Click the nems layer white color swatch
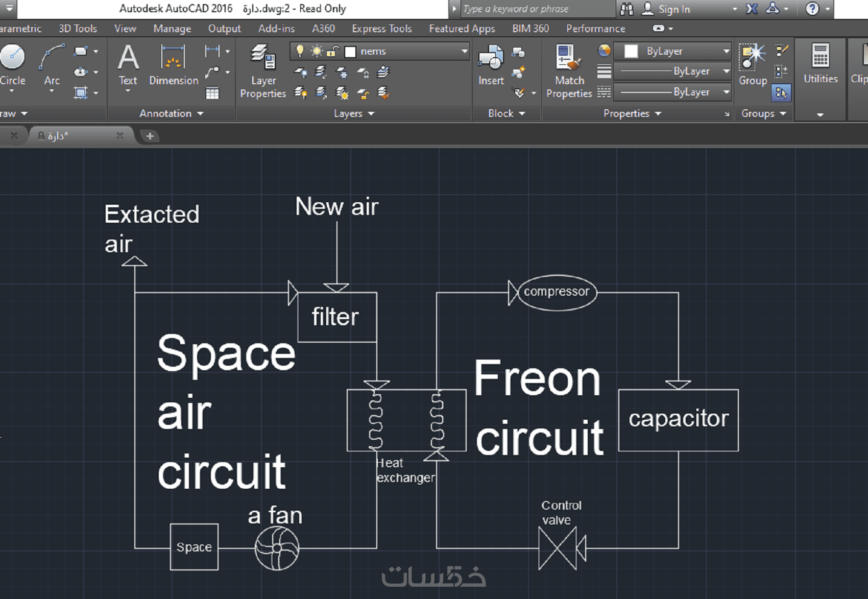 tap(350, 52)
